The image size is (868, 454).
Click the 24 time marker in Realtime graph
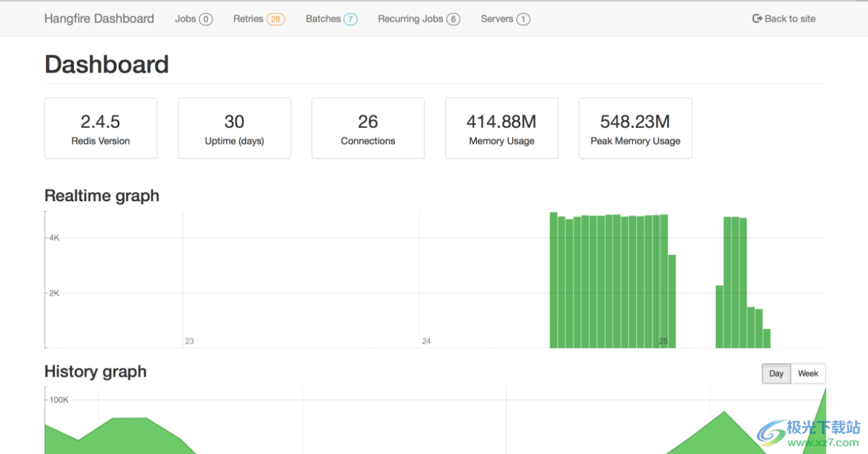point(426,342)
